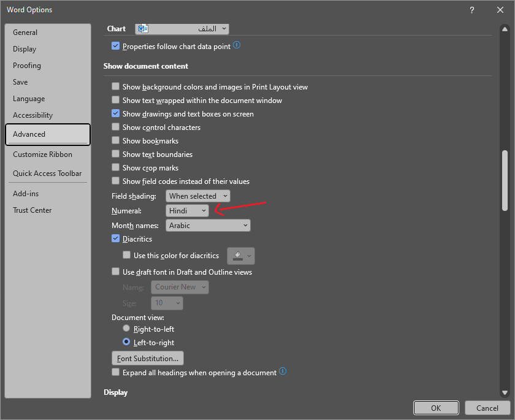Viewport: 515px width, 420px height.
Task: Go to the Display options category
Action: (48, 49)
